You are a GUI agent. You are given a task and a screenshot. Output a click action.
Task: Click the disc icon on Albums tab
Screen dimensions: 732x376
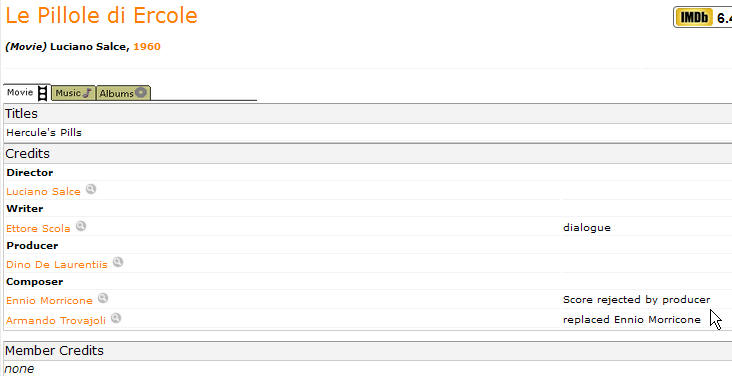[x=141, y=92]
